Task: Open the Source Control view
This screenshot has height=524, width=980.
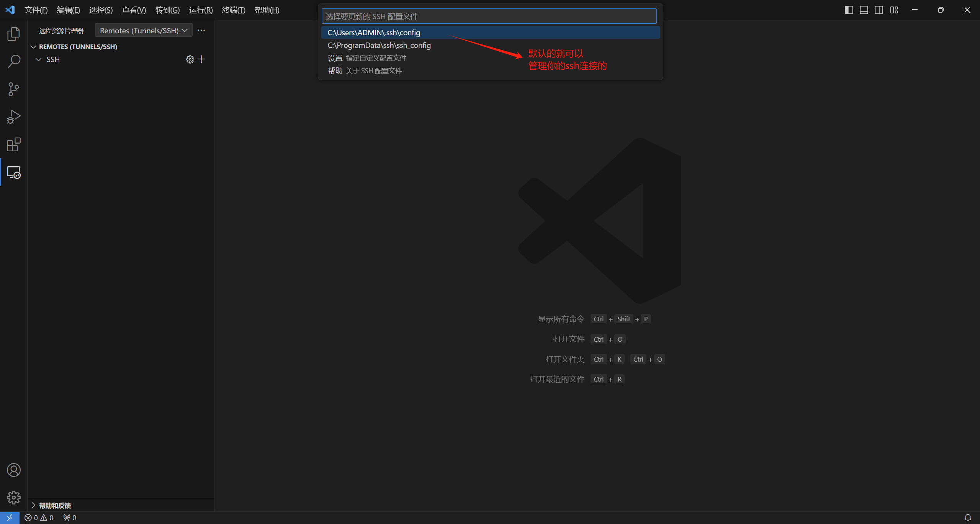Action: [x=14, y=89]
